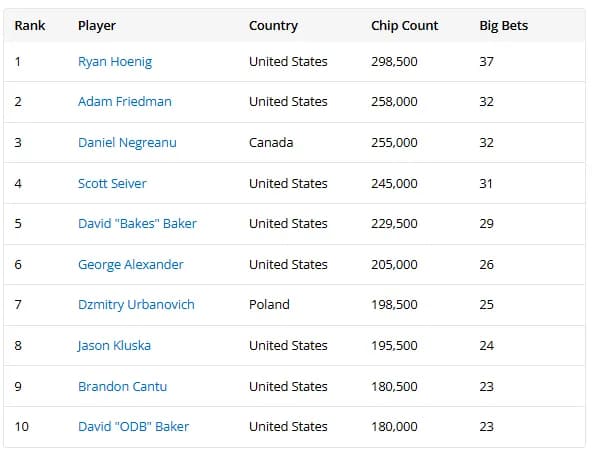The height and width of the screenshot is (457, 593).
Task: Open Dzmitry Urbanovich player link
Action: (x=136, y=305)
